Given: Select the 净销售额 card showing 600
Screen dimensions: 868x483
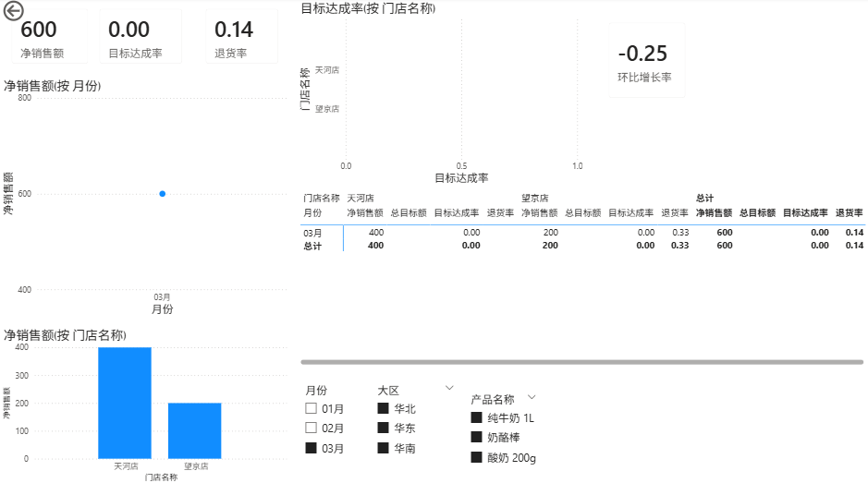Looking at the screenshot, I should tap(43, 38).
